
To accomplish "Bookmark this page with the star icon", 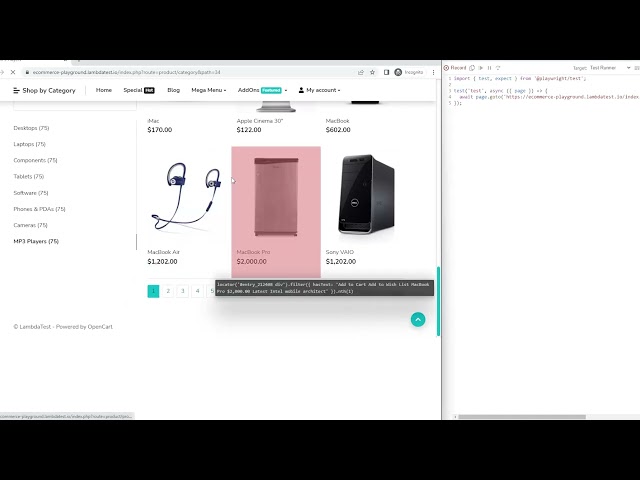I will [372, 72].
